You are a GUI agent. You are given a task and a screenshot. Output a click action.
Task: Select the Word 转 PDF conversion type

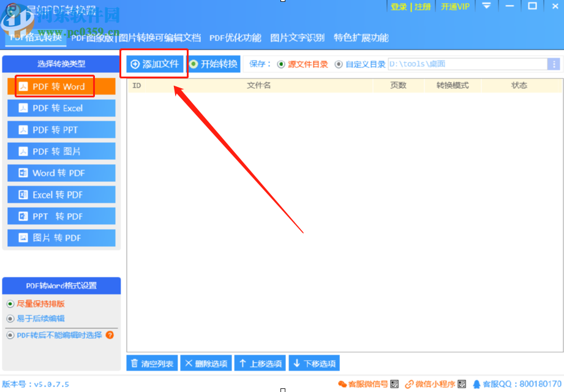point(61,172)
